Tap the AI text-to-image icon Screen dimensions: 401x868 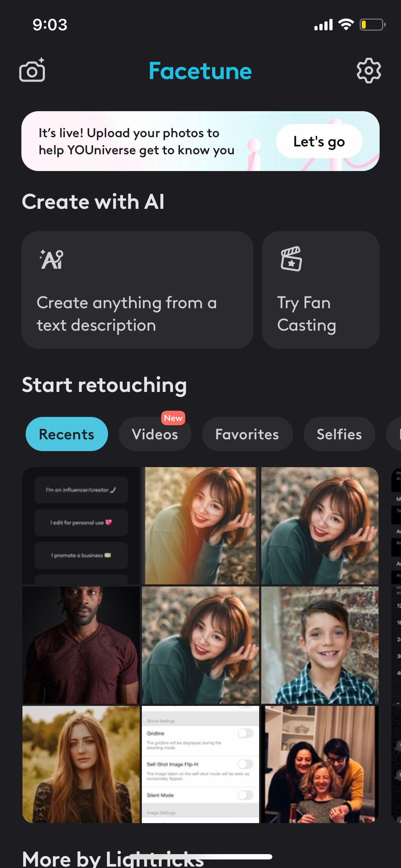(52, 259)
